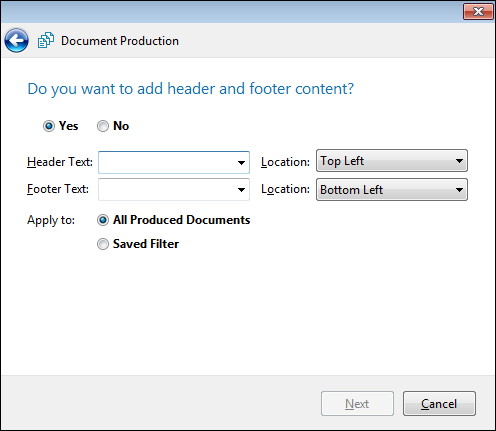Click inside the Footer Text field
This screenshot has height=431, width=496.
coord(167,189)
